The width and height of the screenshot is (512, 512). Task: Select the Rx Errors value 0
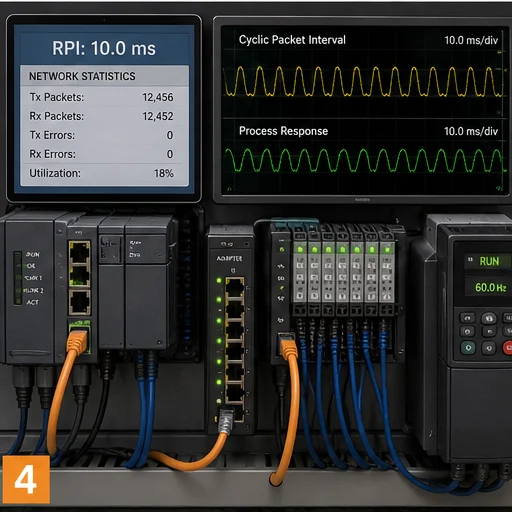click(170, 154)
